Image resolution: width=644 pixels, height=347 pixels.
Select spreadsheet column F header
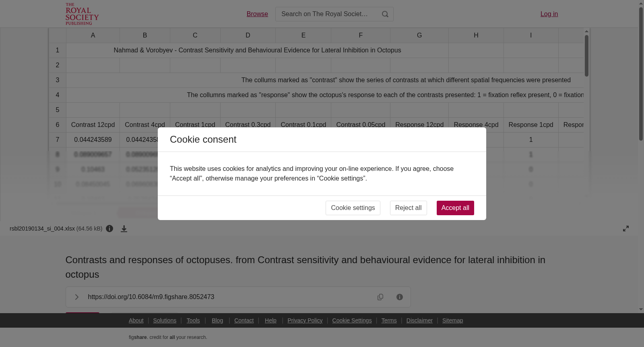(x=361, y=35)
